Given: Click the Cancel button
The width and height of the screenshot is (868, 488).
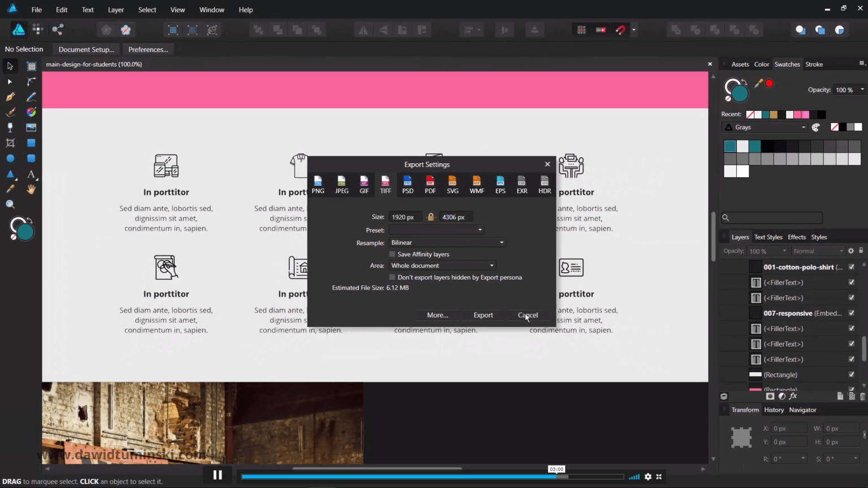Looking at the screenshot, I should point(528,315).
